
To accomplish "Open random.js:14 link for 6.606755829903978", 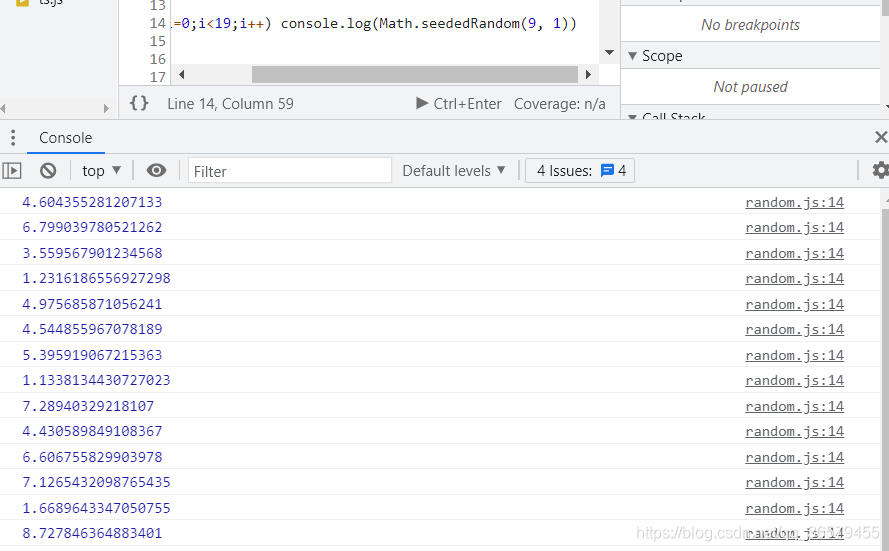I will click(794, 457).
